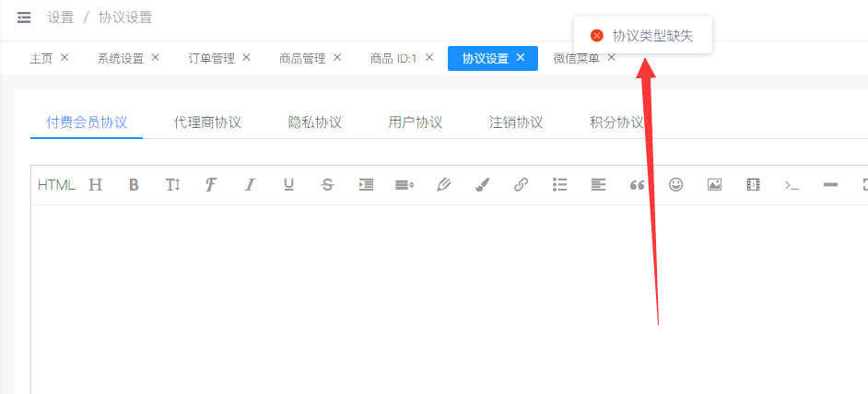Open the 系统设置 page tab
Image resolution: width=868 pixels, height=394 pixels.
121,58
